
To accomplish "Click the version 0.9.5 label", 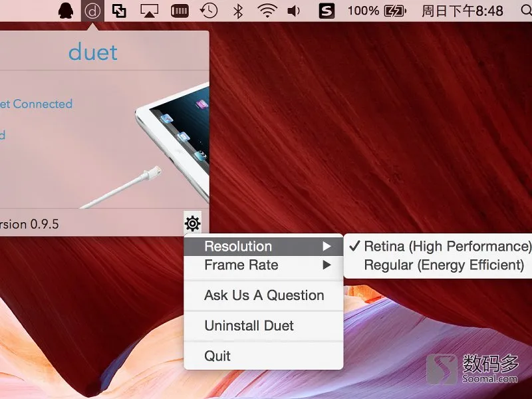I will coord(29,224).
